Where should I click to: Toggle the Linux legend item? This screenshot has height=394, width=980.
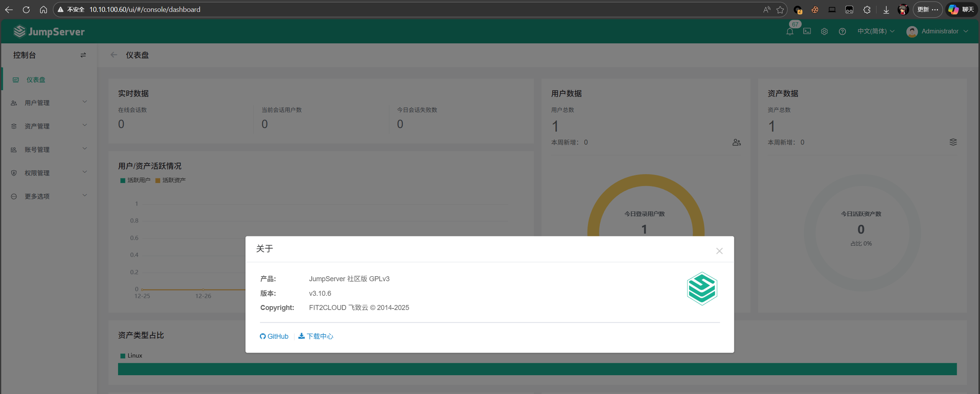(x=131, y=356)
